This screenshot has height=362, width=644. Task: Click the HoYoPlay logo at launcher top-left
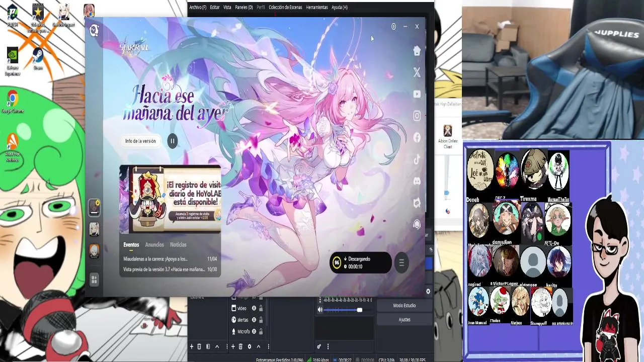pos(94,31)
